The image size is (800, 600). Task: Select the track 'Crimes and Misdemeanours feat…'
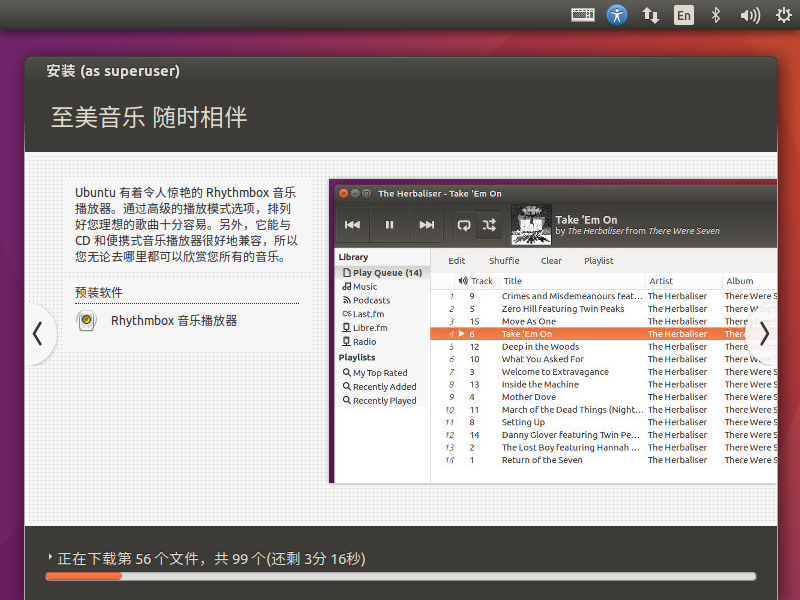coord(604,296)
